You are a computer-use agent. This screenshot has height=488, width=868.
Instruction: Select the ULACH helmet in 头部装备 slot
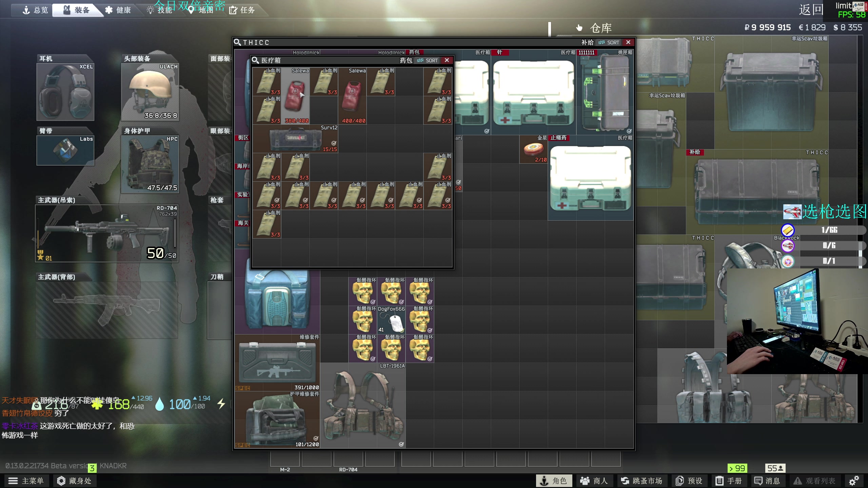150,91
